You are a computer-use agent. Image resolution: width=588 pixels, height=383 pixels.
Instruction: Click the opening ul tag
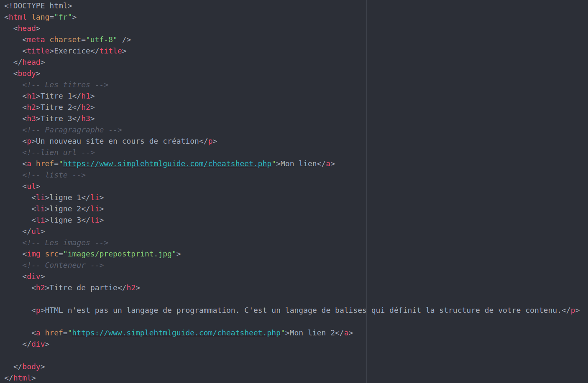(x=31, y=186)
